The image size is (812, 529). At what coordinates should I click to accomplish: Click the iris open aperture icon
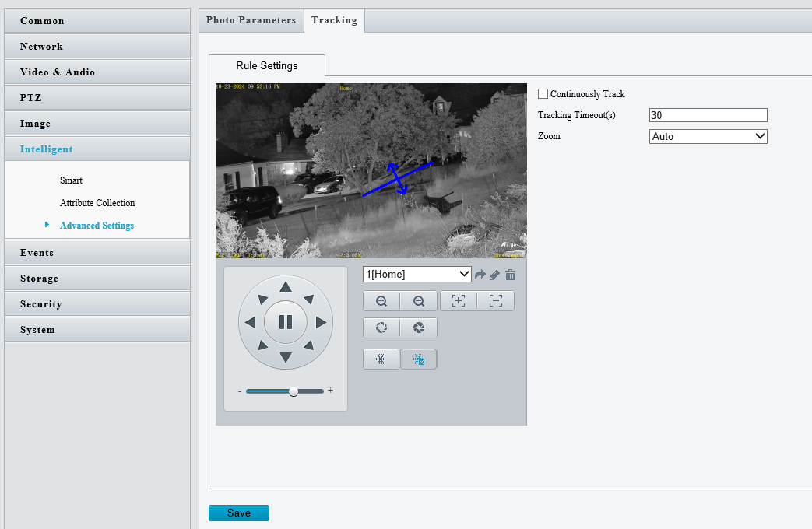pyautogui.click(x=381, y=328)
